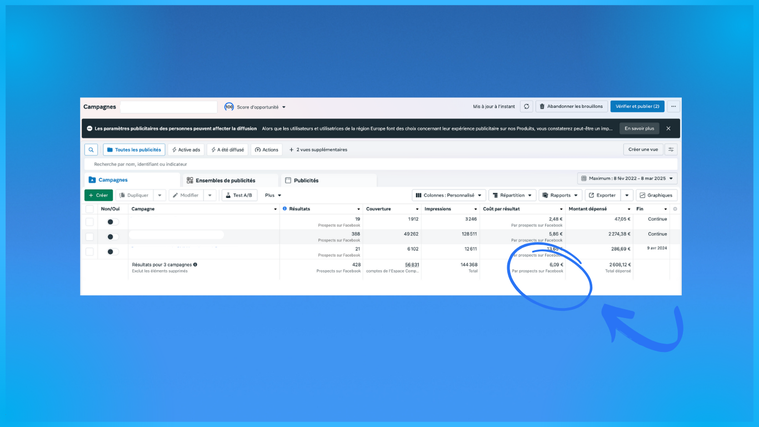Click the magnifier search icon in filters
This screenshot has width=759, height=427.
[91, 150]
